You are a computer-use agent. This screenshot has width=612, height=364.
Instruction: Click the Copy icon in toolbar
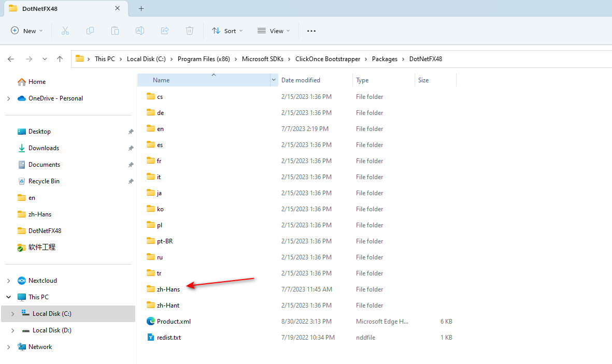(x=90, y=31)
